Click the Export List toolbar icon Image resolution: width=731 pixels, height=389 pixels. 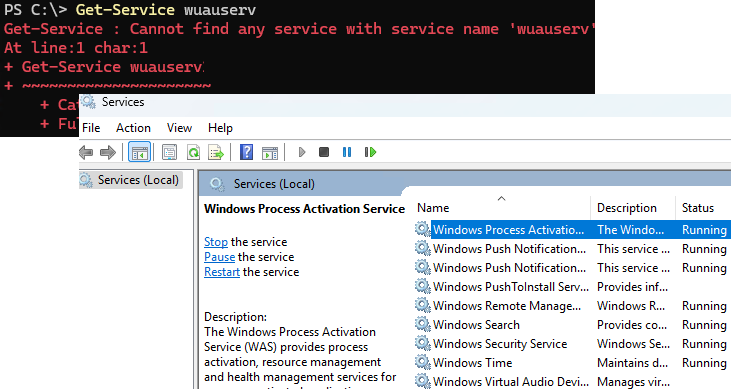coord(216,152)
